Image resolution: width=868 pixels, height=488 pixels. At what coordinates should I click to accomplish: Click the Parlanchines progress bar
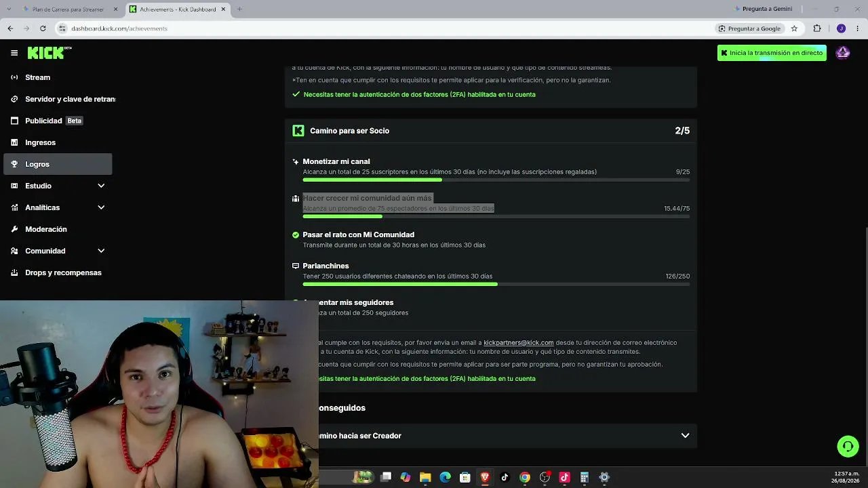point(496,284)
